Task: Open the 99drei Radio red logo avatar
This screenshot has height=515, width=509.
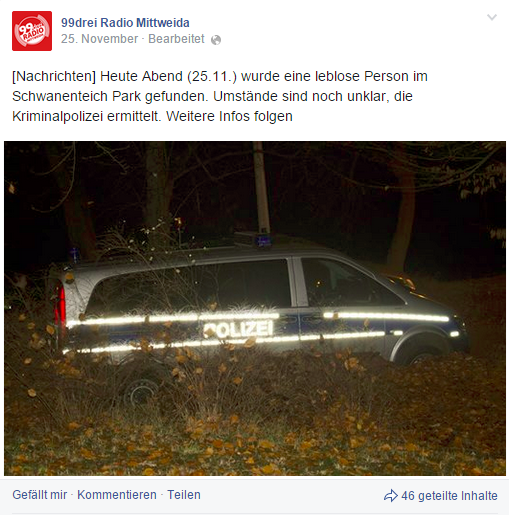Action: 32,31
